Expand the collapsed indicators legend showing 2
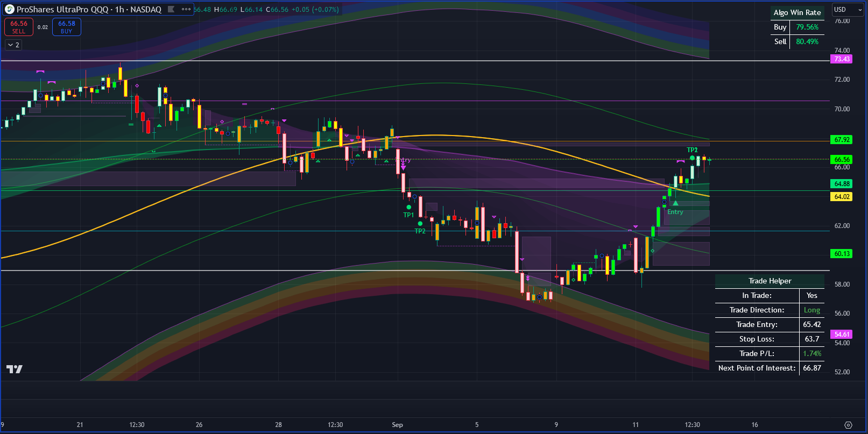Image resolution: width=868 pixels, height=434 pixels. 14,45
